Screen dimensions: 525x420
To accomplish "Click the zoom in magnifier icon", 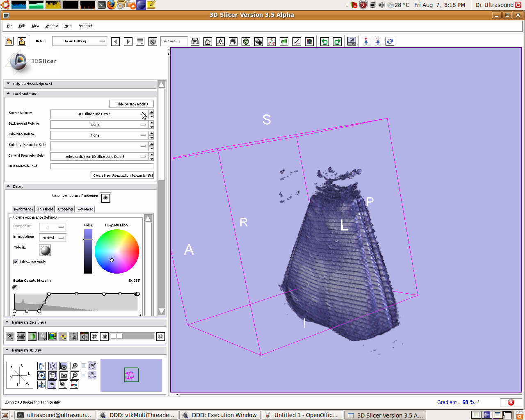I will [75, 366].
